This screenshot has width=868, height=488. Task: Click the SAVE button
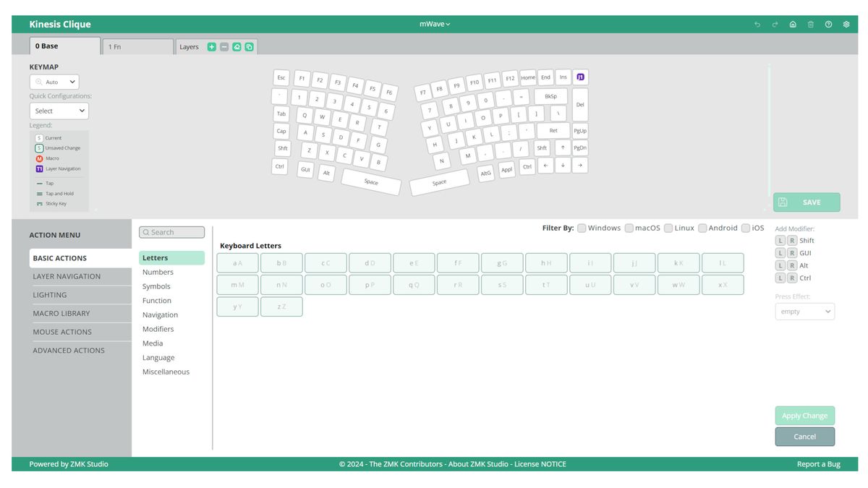click(x=807, y=202)
